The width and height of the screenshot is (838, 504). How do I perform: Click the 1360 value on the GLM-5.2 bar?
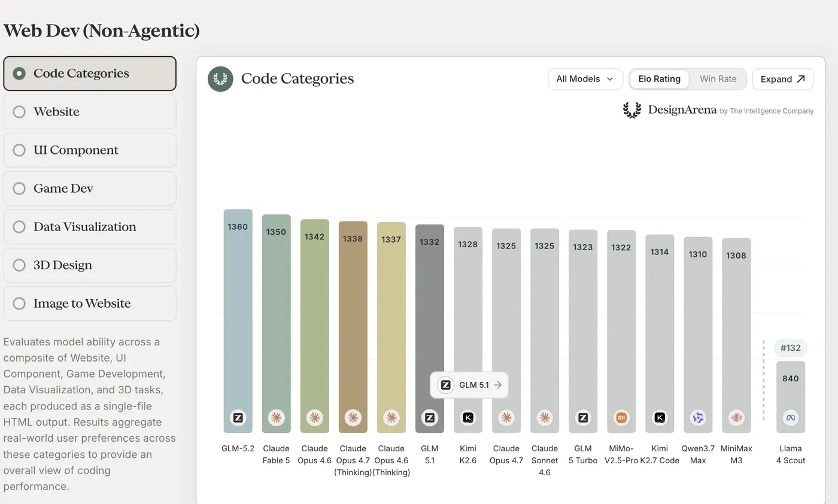click(x=238, y=227)
